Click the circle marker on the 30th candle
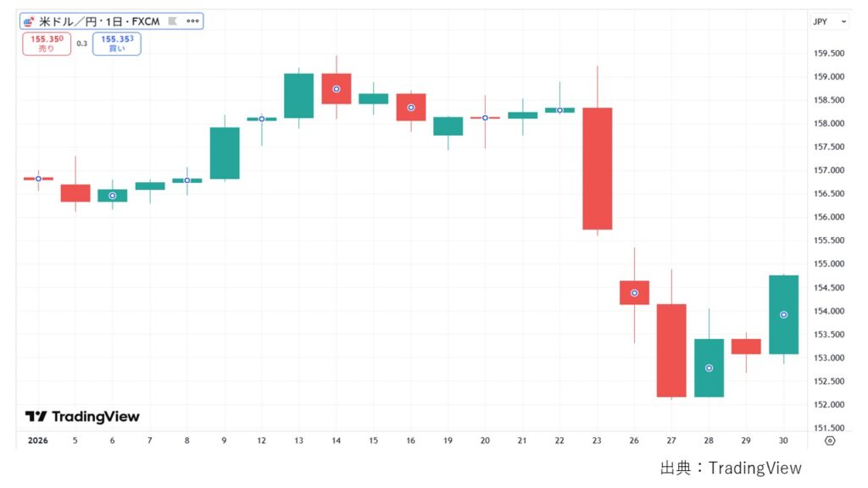 click(x=784, y=314)
